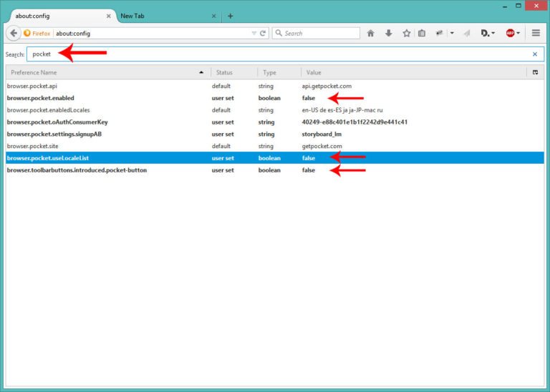
Task: Click string type of browser.pocket.api
Action: pyautogui.click(x=266, y=86)
